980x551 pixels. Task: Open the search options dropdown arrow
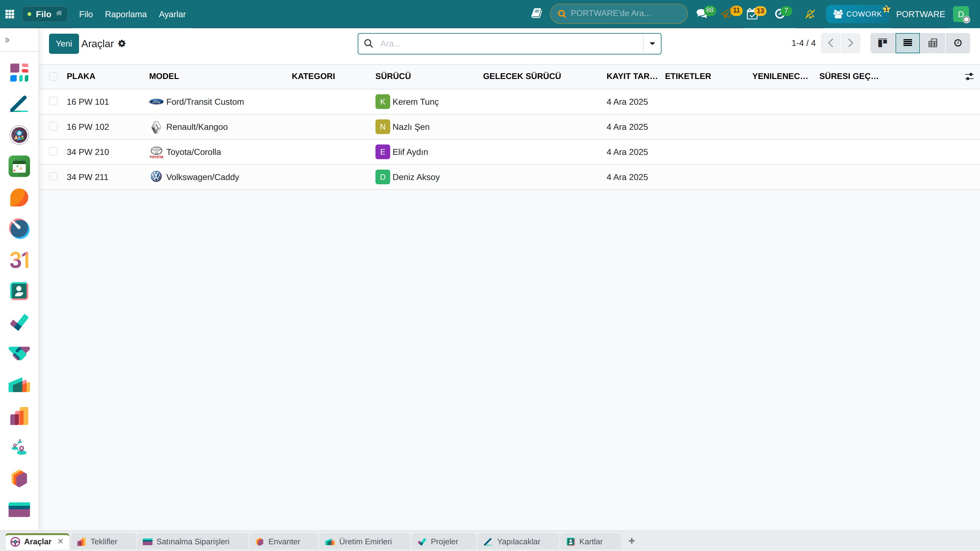[652, 43]
